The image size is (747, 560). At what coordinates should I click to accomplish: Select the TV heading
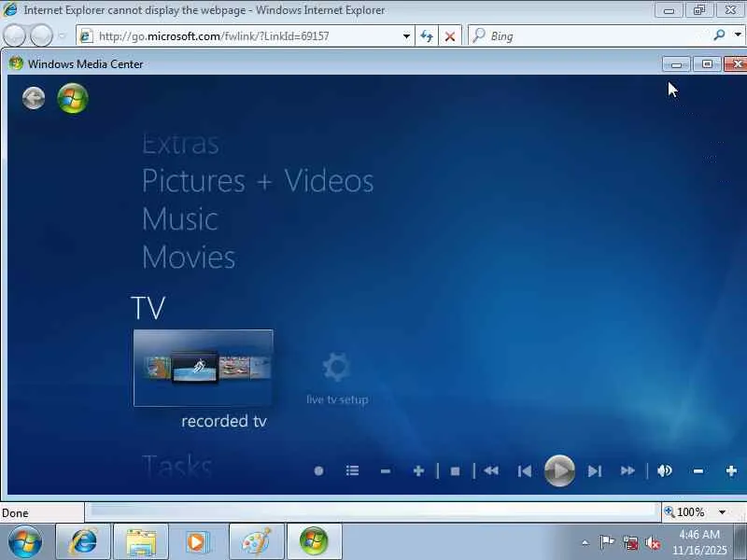[148, 308]
